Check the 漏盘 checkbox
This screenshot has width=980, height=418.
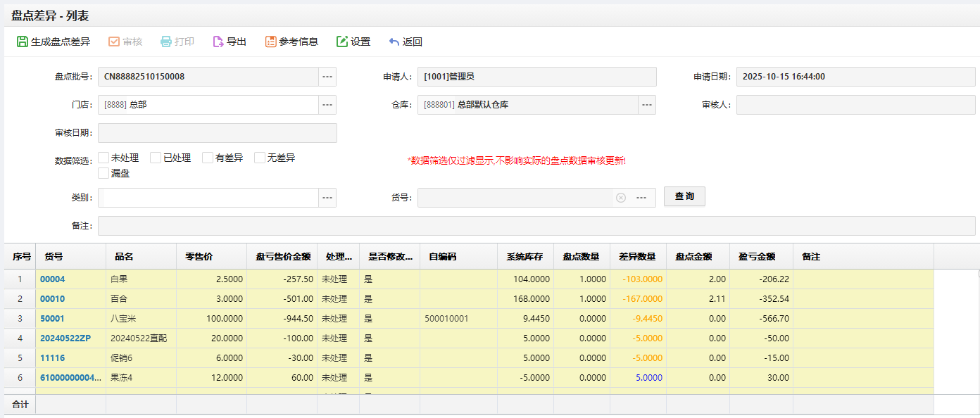point(103,173)
